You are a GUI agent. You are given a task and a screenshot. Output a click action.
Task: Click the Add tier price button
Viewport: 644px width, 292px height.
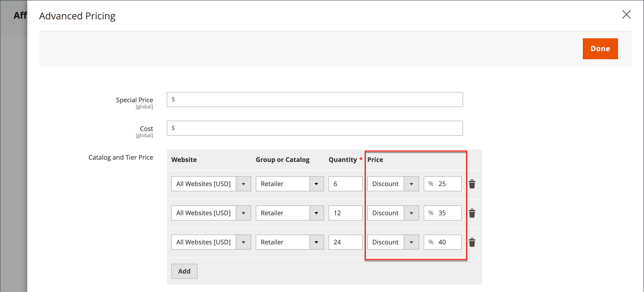[x=184, y=271]
